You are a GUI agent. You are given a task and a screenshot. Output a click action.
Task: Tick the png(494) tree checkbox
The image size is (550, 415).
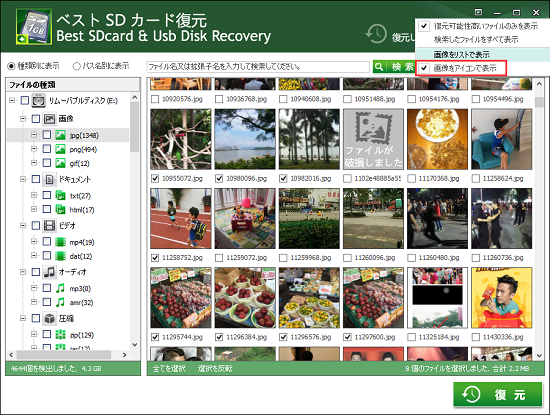coord(47,149)
